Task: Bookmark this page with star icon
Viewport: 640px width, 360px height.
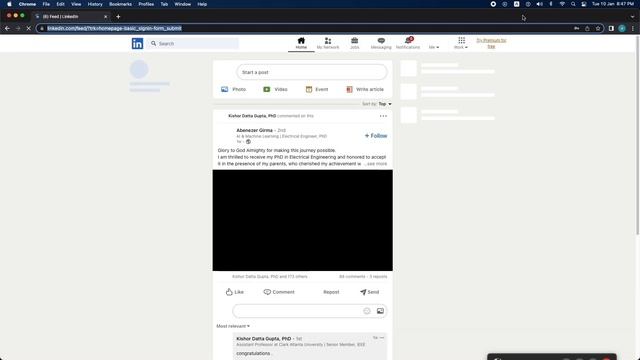Action: 598,28
